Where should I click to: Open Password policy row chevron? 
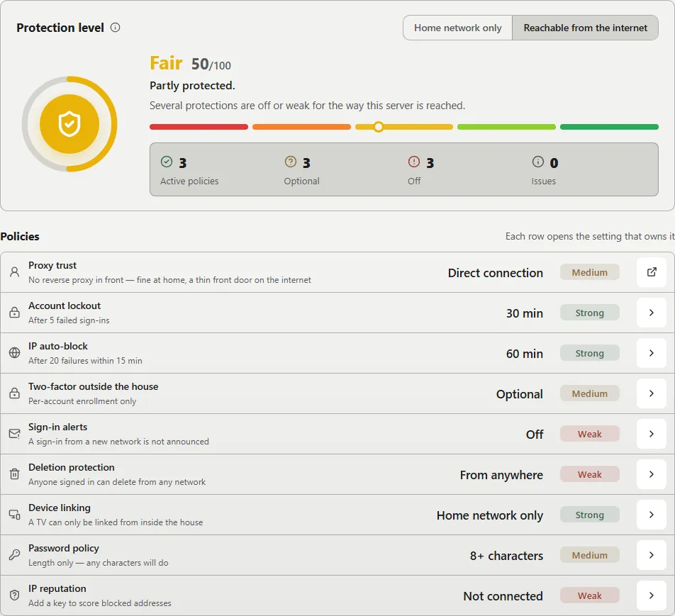[652, 555]
